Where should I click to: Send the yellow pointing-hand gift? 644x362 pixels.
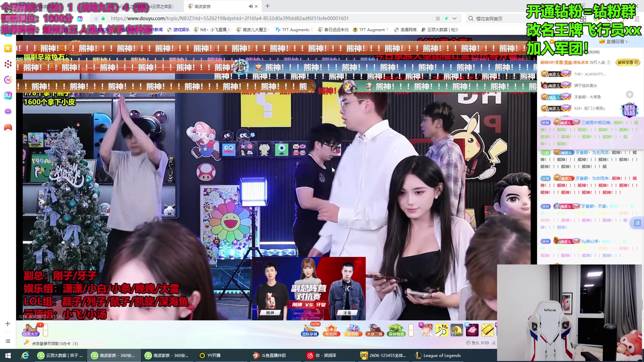pos(441,330)
